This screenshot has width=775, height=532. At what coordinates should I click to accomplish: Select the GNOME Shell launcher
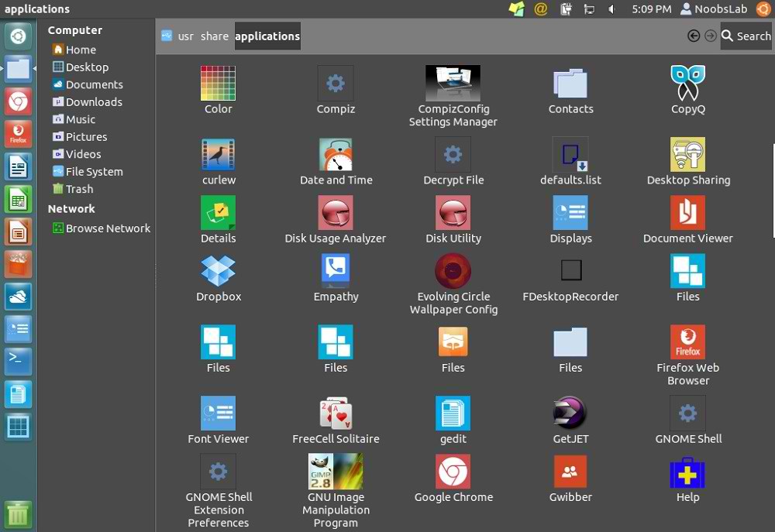(688, 413)
